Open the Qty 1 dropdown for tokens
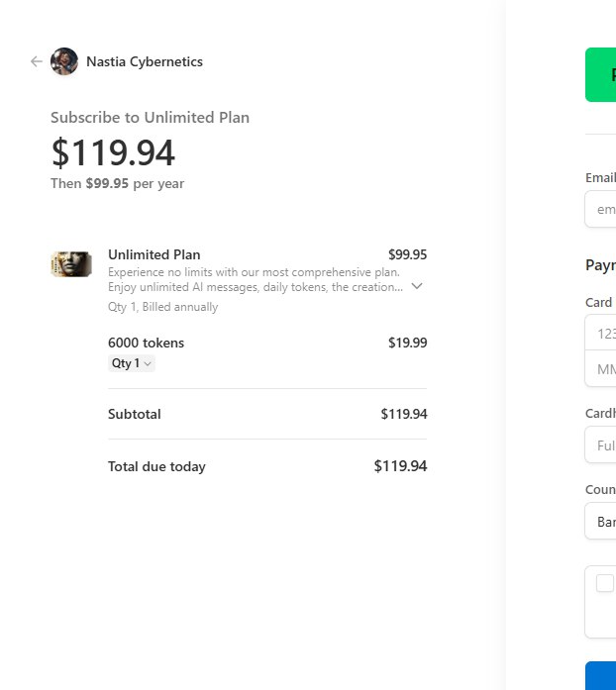 click(132, 363)
